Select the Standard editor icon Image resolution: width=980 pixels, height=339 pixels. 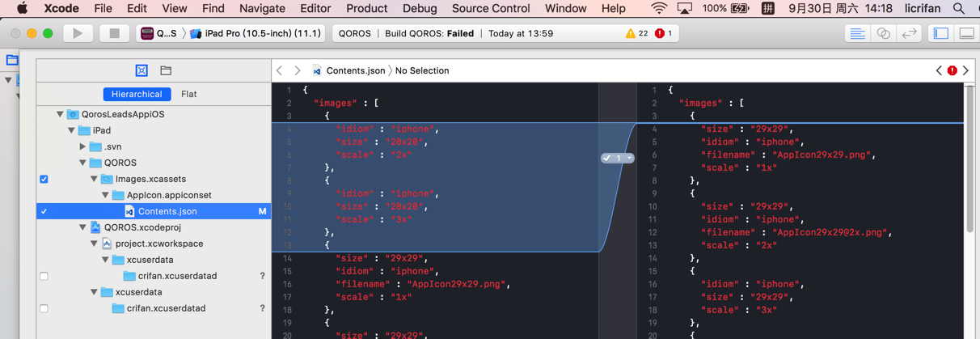coord(857,33)
